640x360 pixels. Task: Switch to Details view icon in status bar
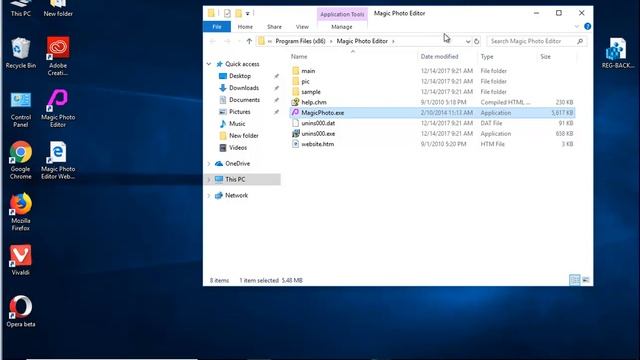[575, 280]
